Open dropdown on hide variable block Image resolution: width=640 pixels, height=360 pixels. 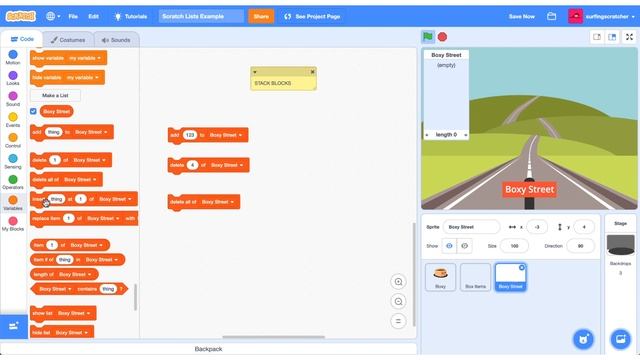97,78
